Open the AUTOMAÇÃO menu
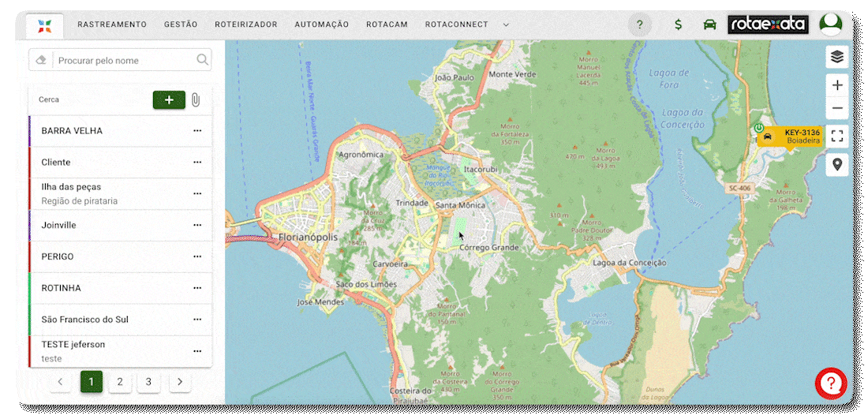 (x=322, y=24)
